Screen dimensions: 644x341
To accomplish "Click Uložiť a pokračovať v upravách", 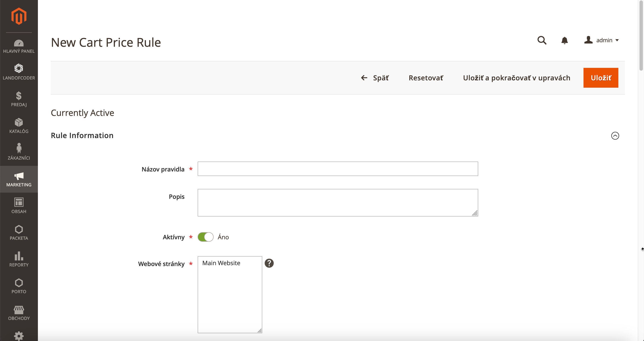I will click(517, 78).
